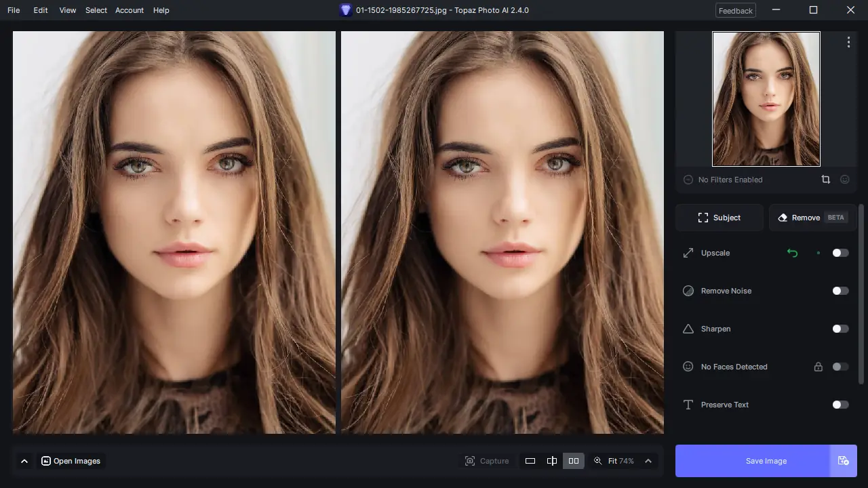This screenshot has height=488, width=868.
Task: Click the Remove BETA button
Action: tap(812, 218)
